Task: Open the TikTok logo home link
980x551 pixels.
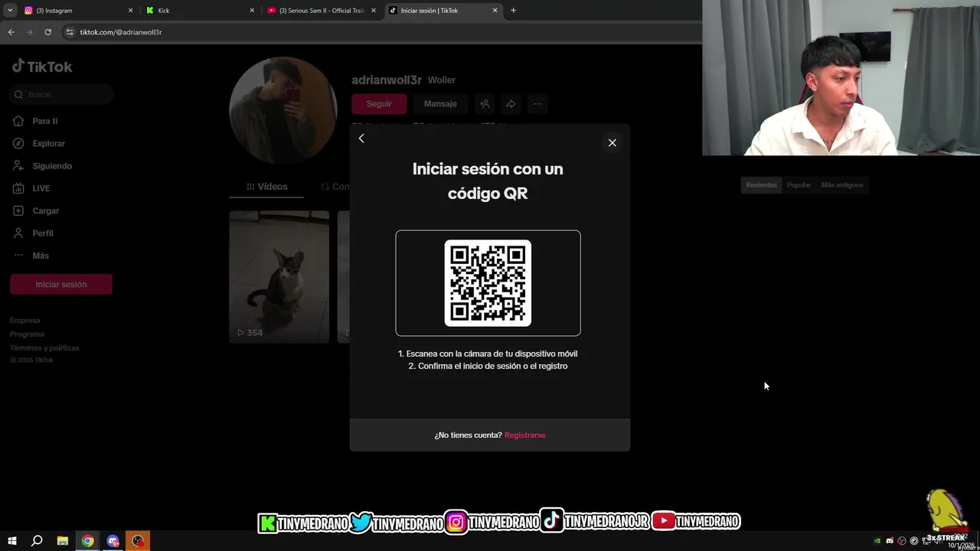Action: [42, 67]
